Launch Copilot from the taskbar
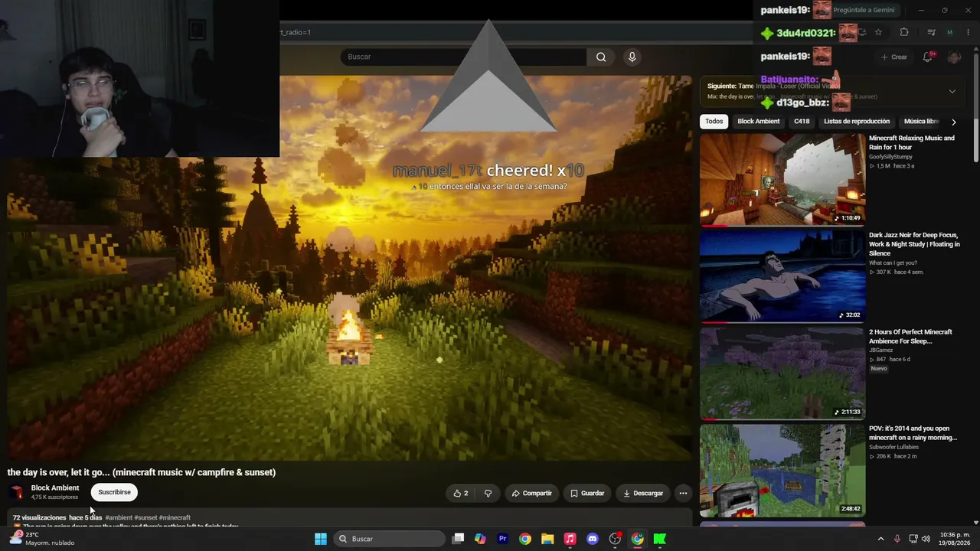The height and width of the screenshot is (551, 980). 480,539
